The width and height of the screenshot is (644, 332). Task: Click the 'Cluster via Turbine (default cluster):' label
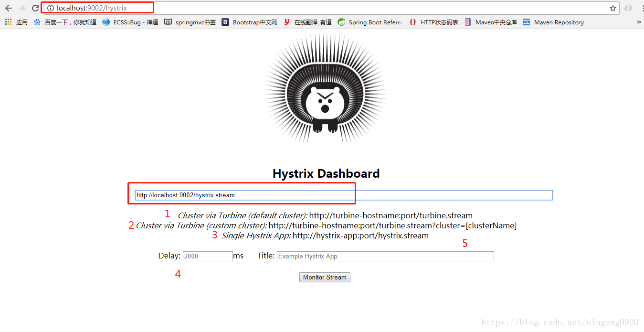pos(243,215)
